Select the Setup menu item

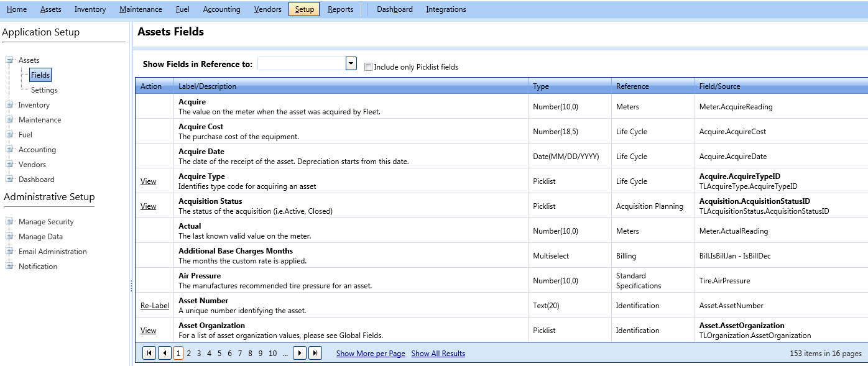pos(304,9)
